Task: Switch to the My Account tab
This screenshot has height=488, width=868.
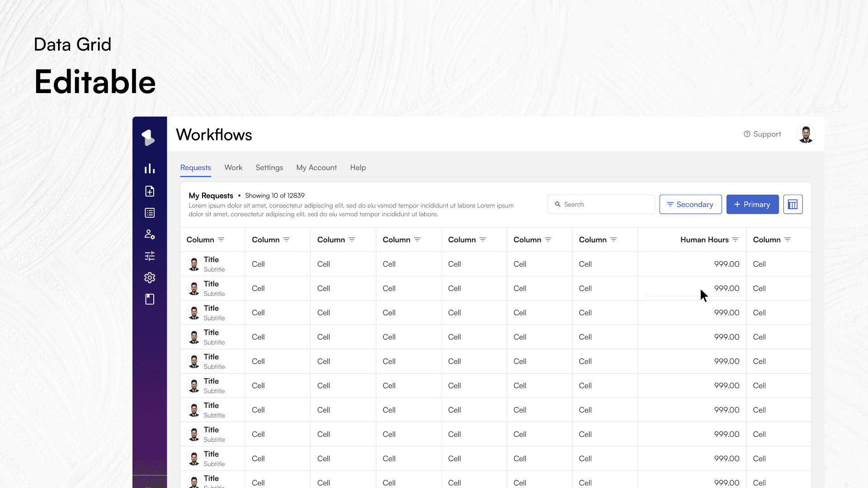Action: pyautogui.click(x=316, y=168)
